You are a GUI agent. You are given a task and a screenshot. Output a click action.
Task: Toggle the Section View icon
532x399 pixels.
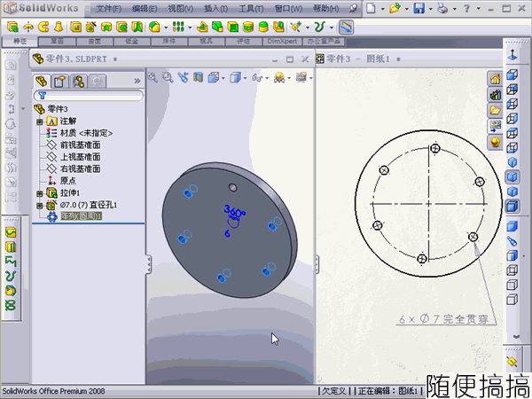[x=198, y=78]
